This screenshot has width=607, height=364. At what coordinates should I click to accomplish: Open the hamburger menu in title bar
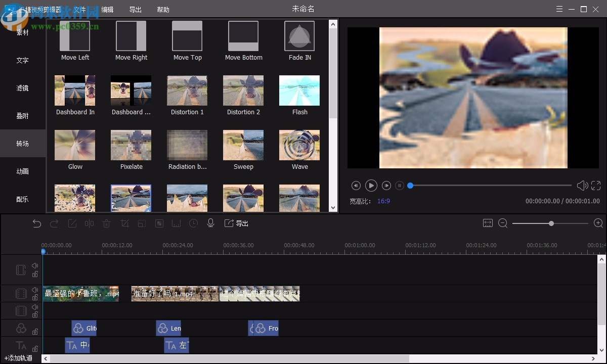559,9
